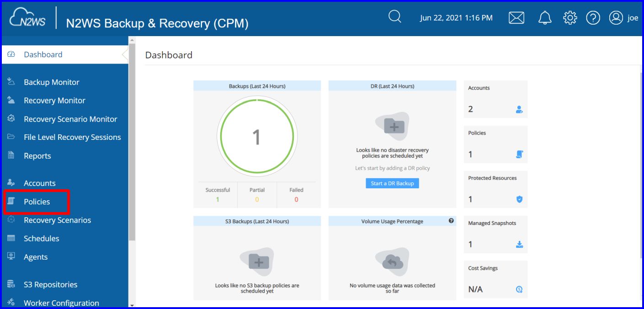
Task: Click sidebar scrollbar up arrow
Action: pos(132,40)
